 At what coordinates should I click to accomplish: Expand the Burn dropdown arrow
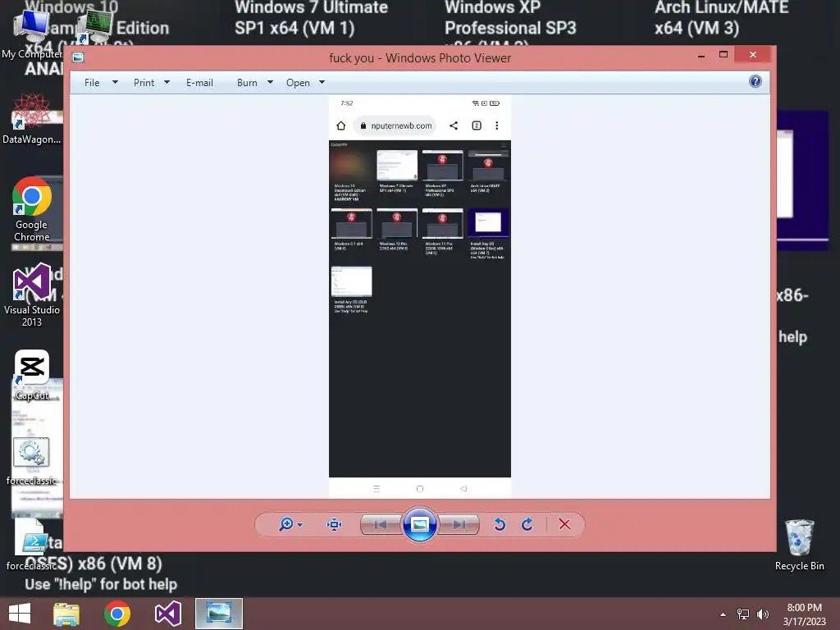coord(270,83)
